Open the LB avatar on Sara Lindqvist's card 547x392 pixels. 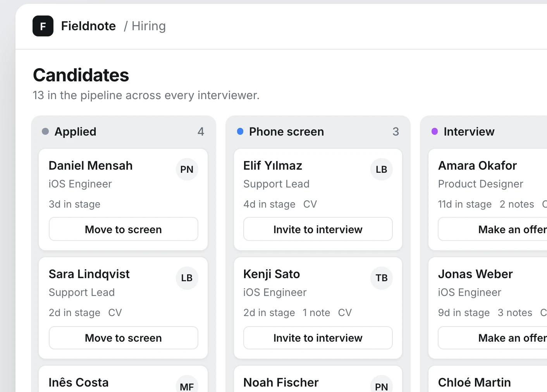187,278
